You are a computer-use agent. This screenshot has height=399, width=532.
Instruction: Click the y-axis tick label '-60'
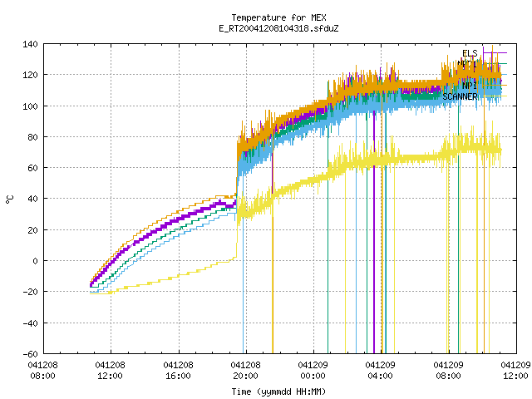tap(30, 354)
